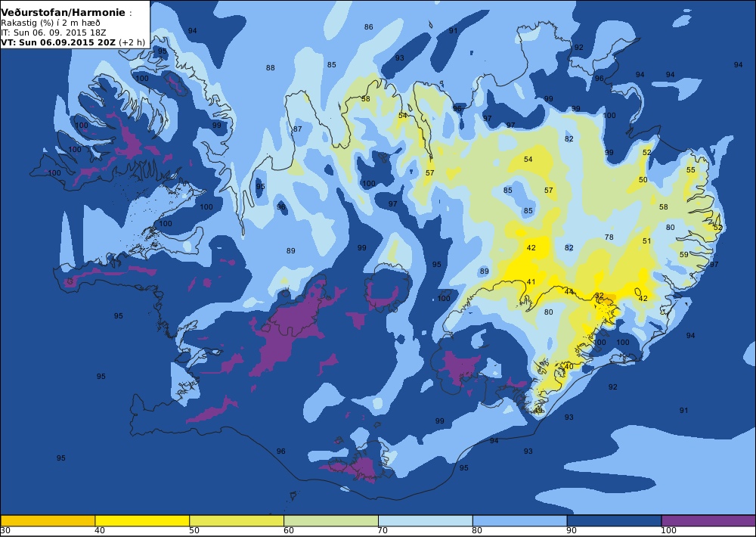Click the purple legend swatch above 100
The width and height of the screenshot is (756, 537).
pos(708,520)
